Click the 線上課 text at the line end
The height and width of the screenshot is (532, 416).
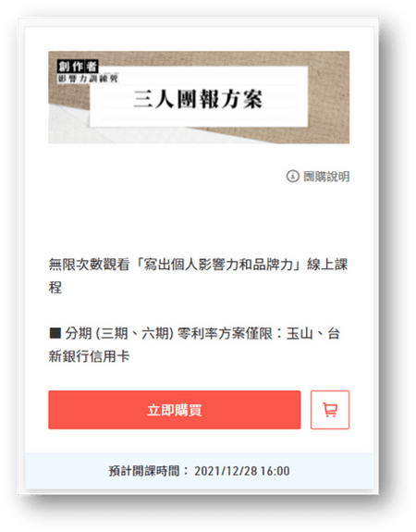(x=327, y=265)
